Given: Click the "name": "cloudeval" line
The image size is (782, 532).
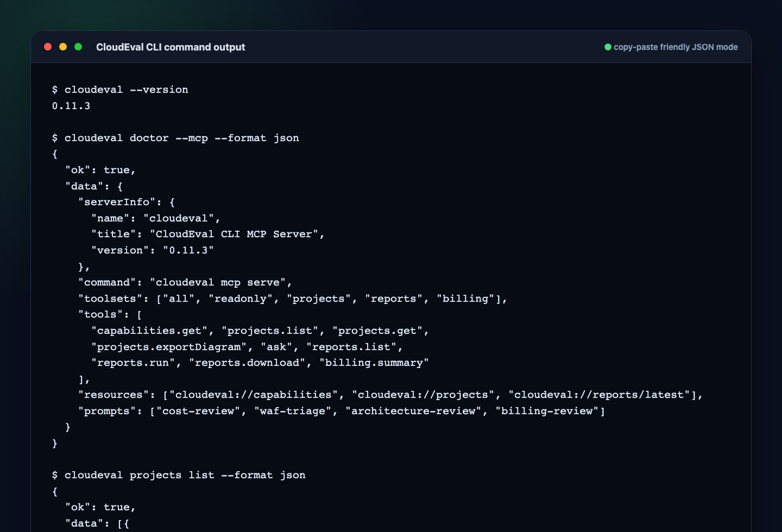Looking at the screenshot, I should (156, 218).
